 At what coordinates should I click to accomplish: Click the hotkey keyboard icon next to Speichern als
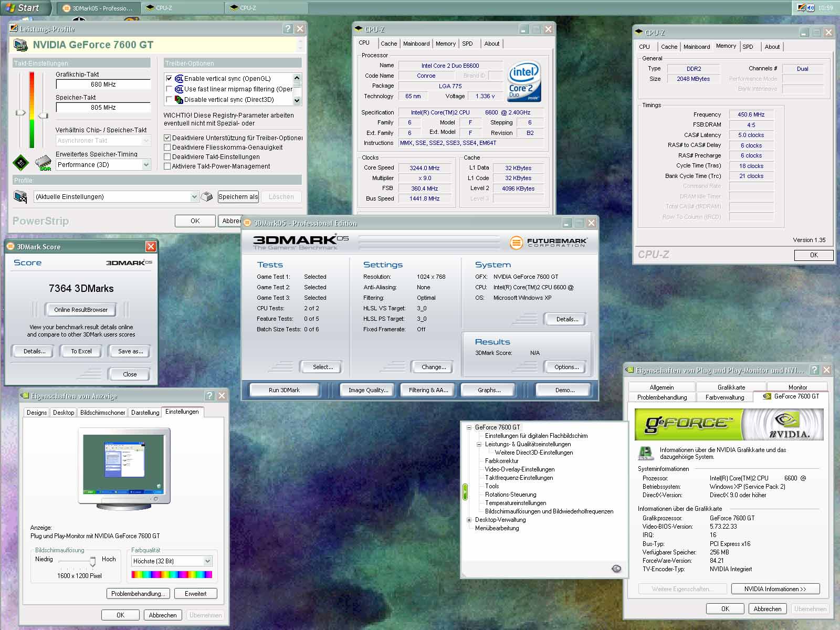click(207, 197)
